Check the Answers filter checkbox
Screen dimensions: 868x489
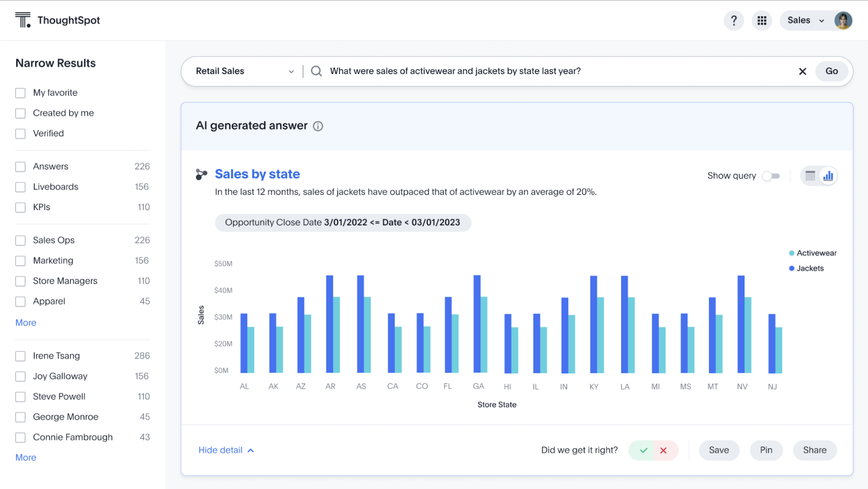20,166
